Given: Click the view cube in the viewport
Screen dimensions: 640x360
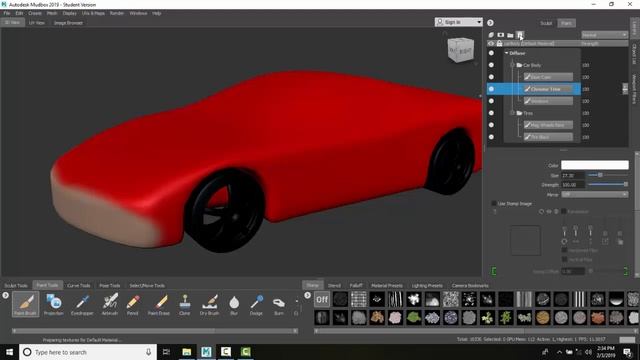Looking at the screenshot, I should tap(461, 50).
